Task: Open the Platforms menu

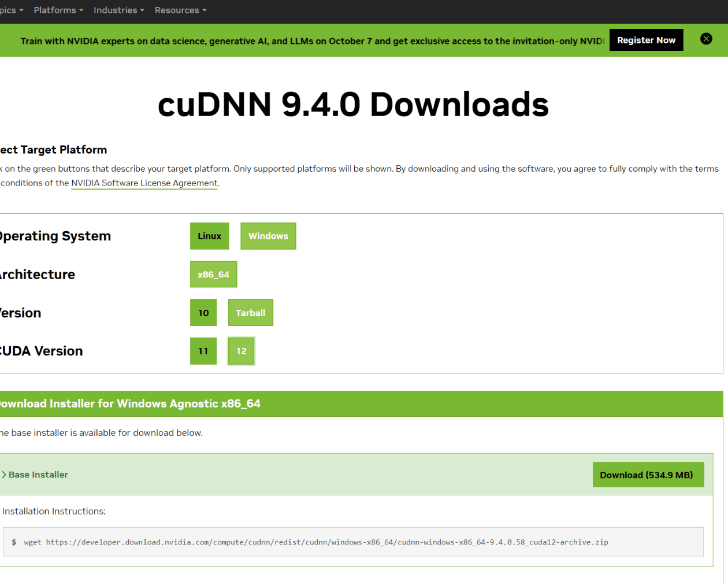Action: click(x=58, y=10)
